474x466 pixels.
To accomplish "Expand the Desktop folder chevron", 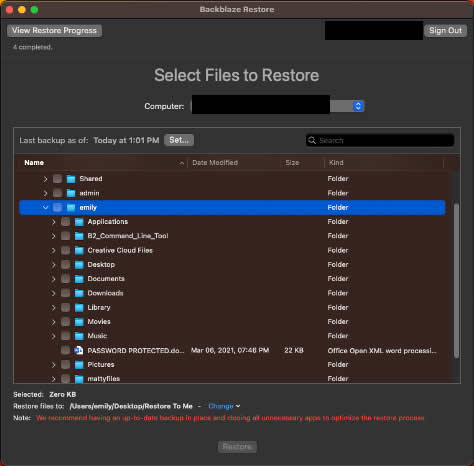I will (54, 265).
